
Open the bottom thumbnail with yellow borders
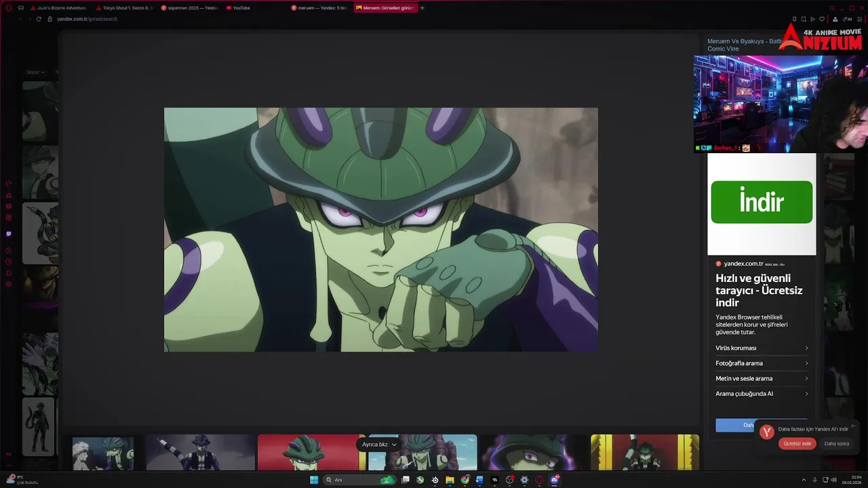point(645,453)
